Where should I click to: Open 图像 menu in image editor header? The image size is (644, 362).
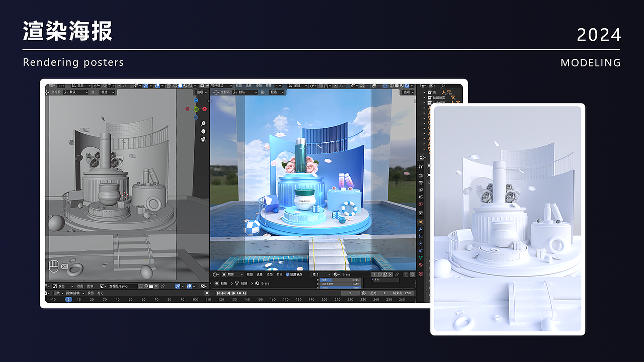90,286
